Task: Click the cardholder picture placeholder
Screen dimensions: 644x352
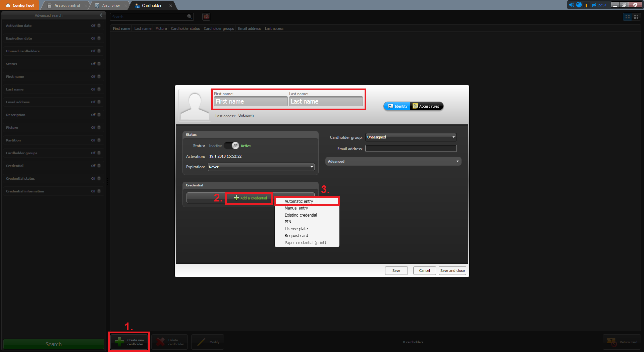Action: point(195,105)
